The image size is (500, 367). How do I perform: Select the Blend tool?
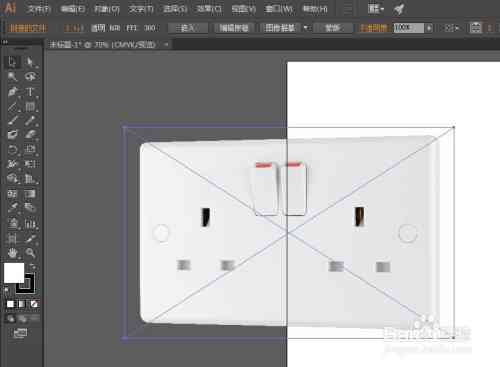click(30, 208)
